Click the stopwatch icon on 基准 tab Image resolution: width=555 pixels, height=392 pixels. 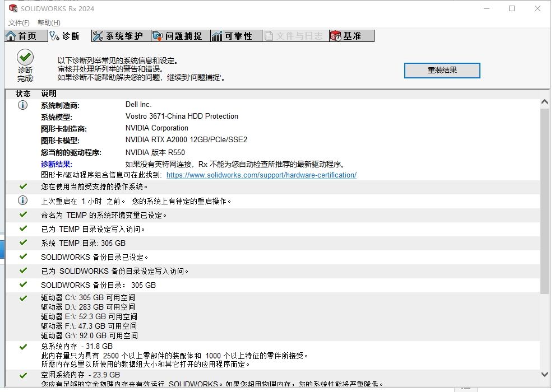(336, 36)
